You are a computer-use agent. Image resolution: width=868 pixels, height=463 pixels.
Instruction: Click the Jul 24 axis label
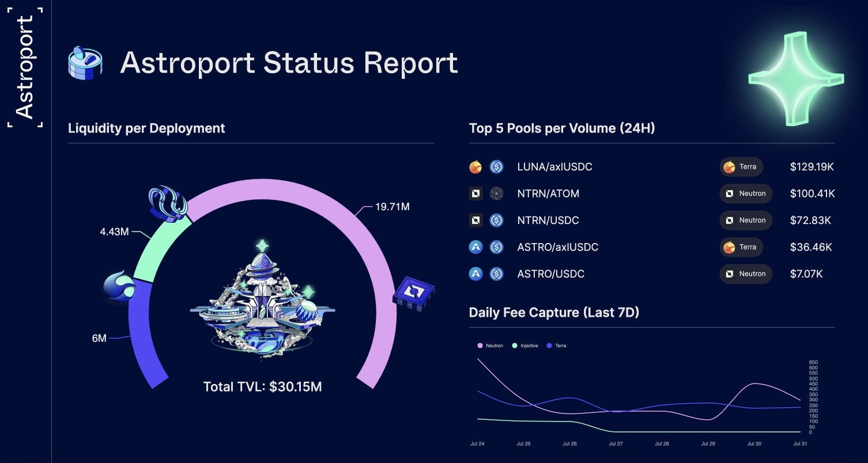click(477, 444)
